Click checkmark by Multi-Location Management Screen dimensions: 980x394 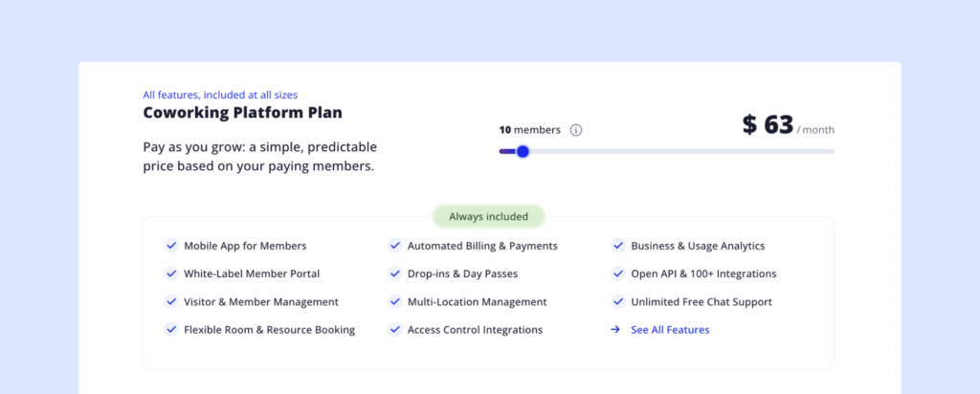pos(394,301)
